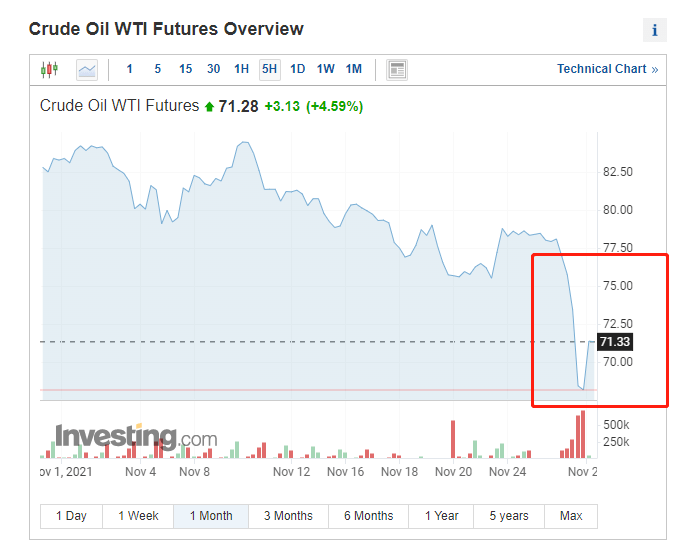Choose the 15 minute interval

(x=186, y=69)
